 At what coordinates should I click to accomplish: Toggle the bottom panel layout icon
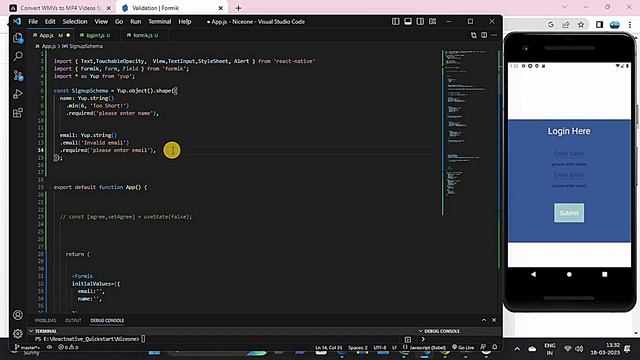pyautogui.click(x=408, y=22)
